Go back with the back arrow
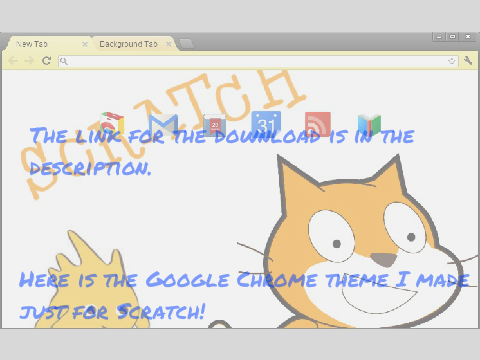The width and height of the screenshot is (480, 360). (13, 61)
